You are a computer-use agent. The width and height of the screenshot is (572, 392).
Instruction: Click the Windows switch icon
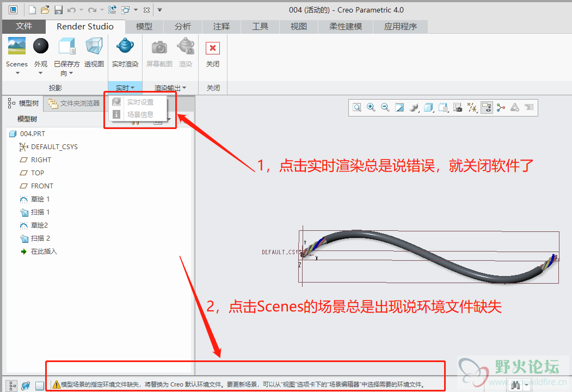(x=126, y=10)
